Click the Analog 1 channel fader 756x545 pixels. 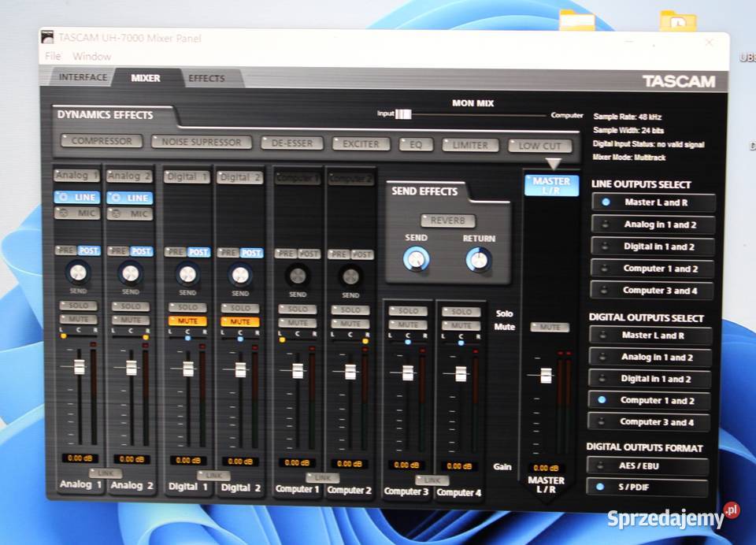point(79,367)
